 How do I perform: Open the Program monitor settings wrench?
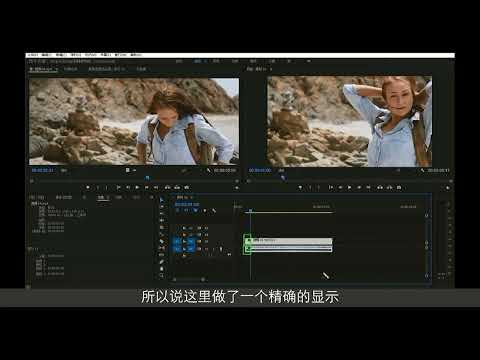(x=422, y=170)
